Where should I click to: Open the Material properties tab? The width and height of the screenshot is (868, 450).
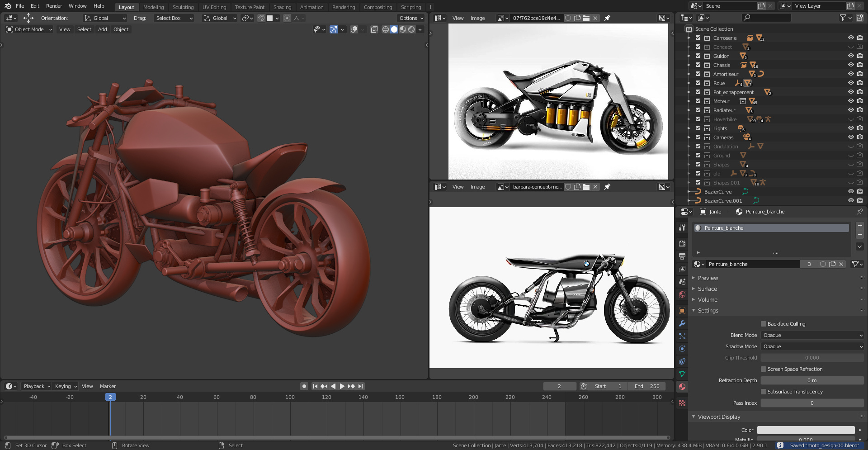tap(682, 386)
